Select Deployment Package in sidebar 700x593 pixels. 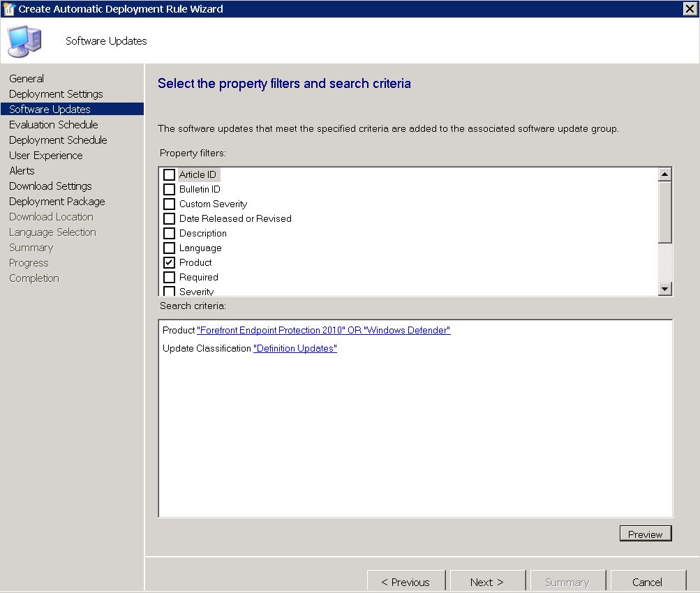(x=57, y=201)
